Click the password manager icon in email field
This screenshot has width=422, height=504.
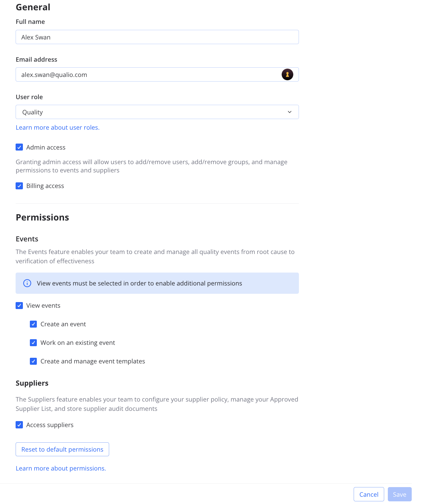pyautogui.click(x=287, y=75)
